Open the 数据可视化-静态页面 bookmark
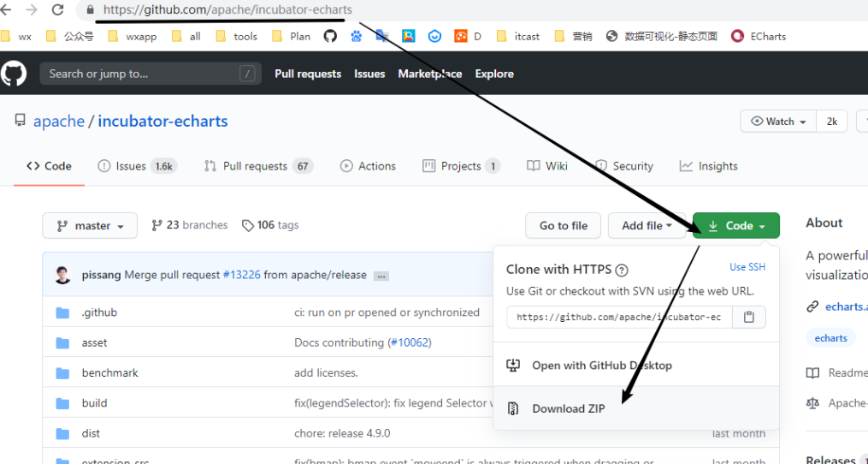This screenshot has height=464, width=868. [662, 36]
